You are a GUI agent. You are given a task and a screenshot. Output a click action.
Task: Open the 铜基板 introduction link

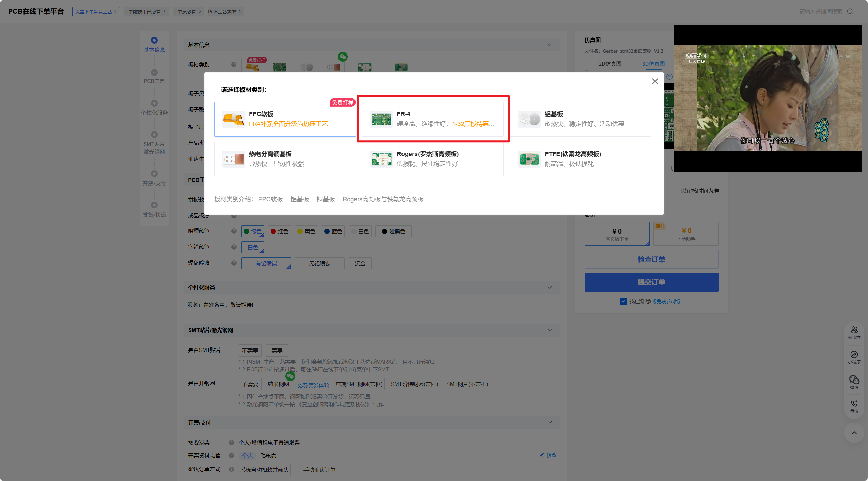[326, 199]
